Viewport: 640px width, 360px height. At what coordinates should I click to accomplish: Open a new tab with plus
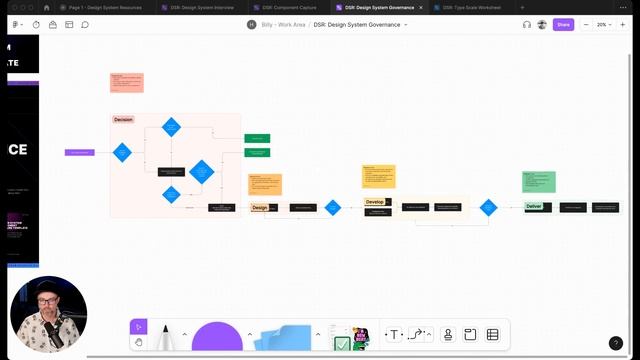[x=522, y=7]
